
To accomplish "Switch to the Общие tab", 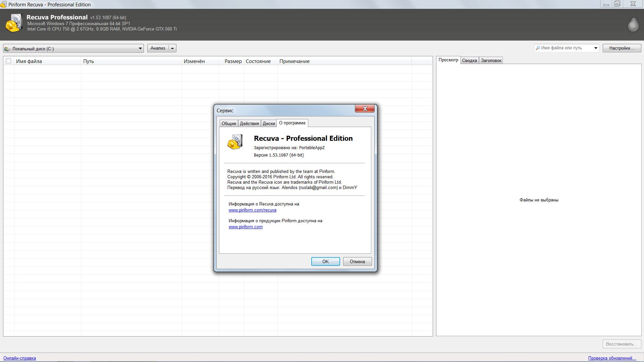I will [229, 123].
